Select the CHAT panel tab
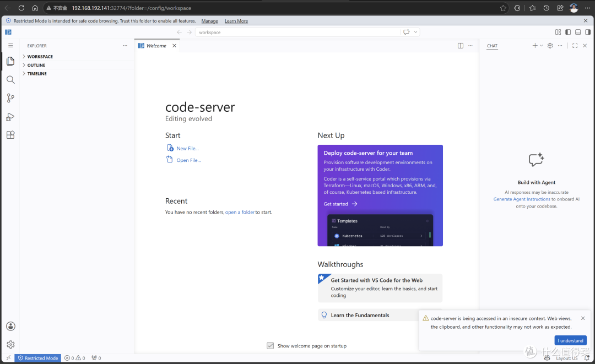Viewport: 595px width, 364px height. 492,46
